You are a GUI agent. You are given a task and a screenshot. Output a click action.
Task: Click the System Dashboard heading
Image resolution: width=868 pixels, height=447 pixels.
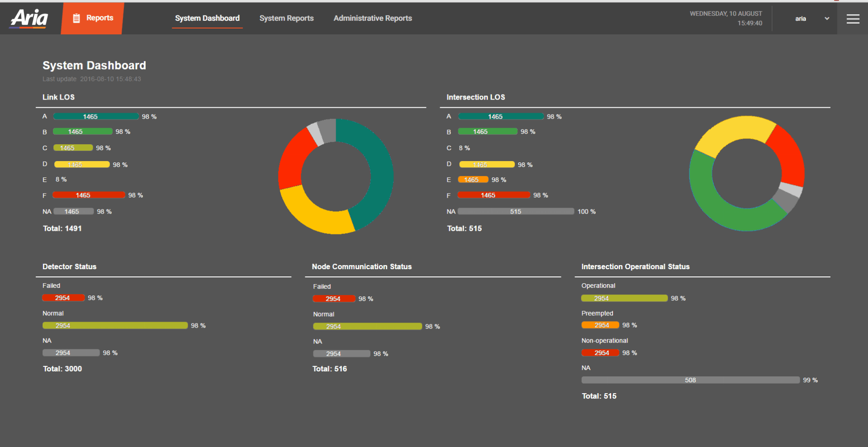(94, 66)
